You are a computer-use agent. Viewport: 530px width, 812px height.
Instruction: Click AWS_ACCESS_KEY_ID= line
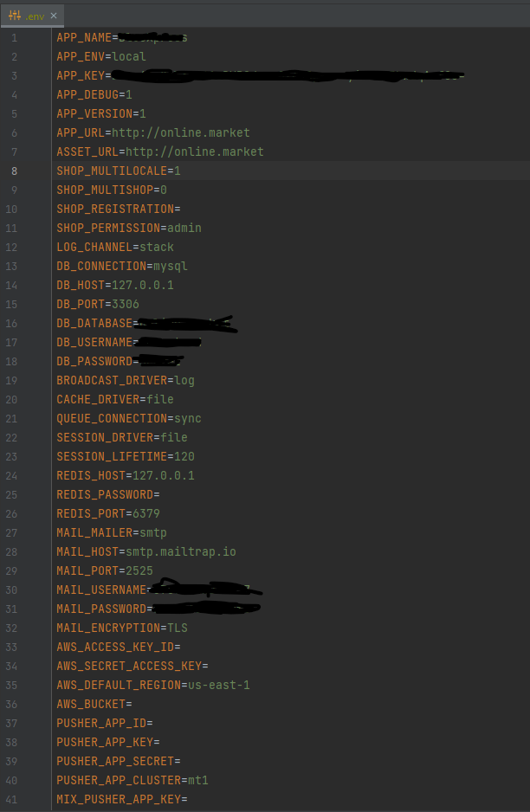[x=119, y=647]
